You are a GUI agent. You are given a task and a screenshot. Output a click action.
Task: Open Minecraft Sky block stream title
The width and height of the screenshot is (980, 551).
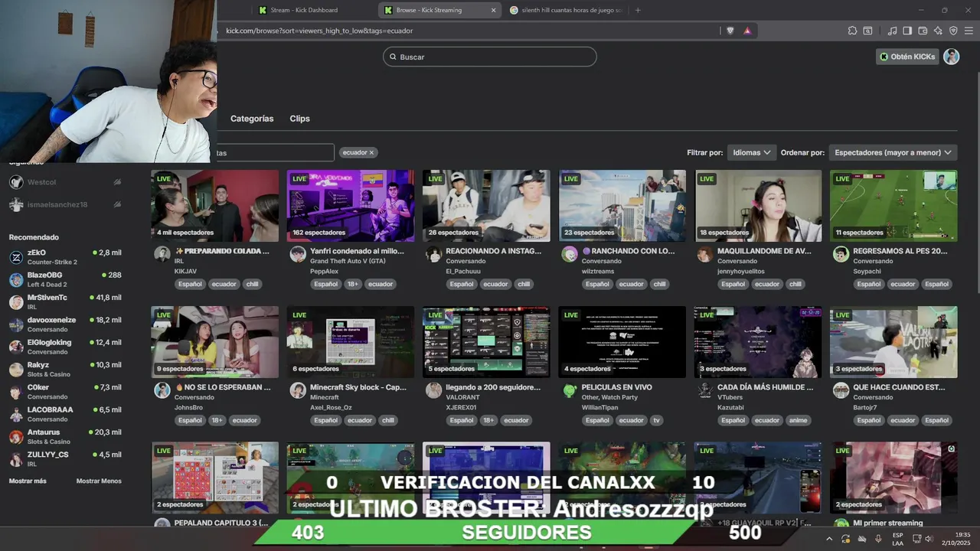click(358, 387)
